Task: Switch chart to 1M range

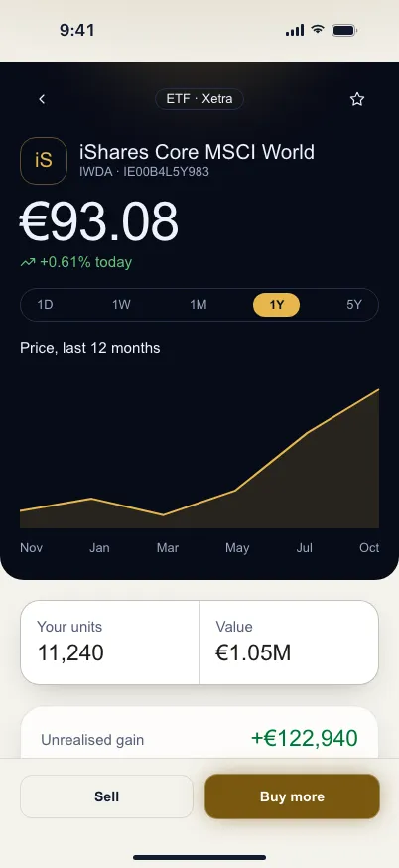Action: pyautogui.click(x=199, y=305)
